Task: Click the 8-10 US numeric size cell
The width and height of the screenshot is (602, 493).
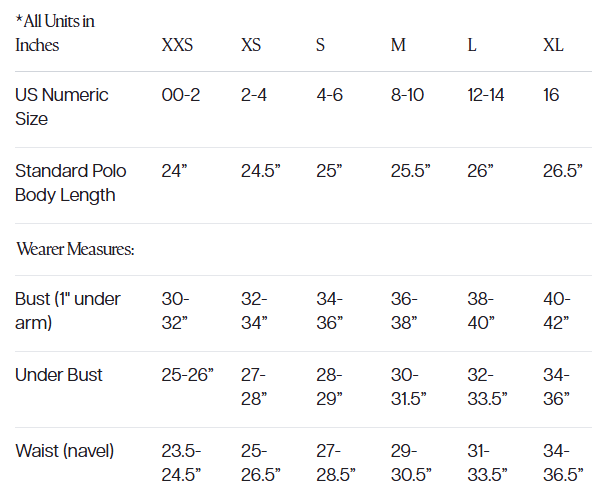Action: [407, 95]
